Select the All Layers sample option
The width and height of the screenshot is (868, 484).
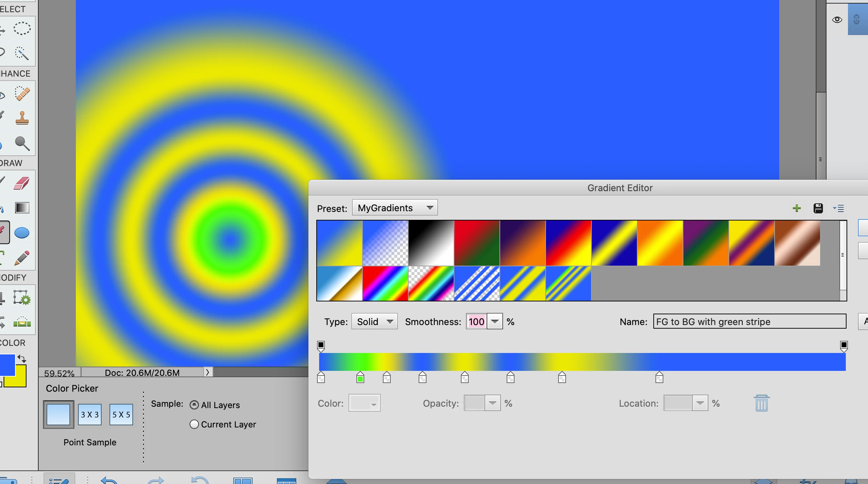(194, 405)
